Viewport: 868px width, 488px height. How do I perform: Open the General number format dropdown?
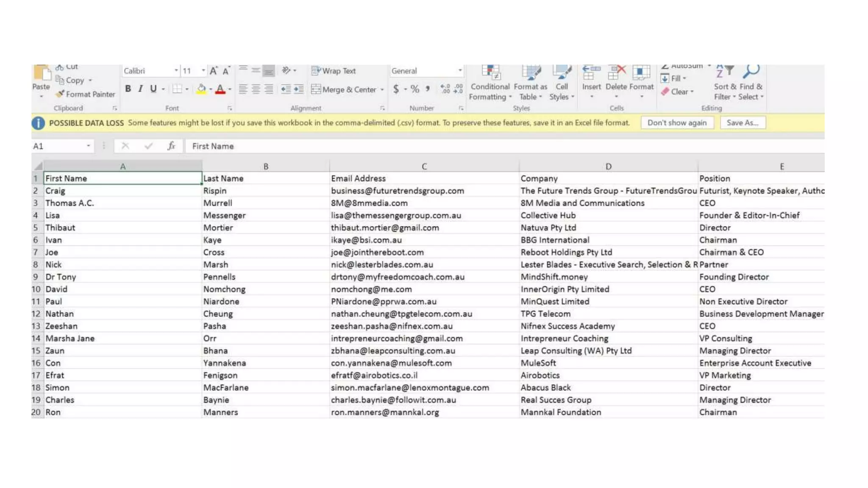point(460,71)
